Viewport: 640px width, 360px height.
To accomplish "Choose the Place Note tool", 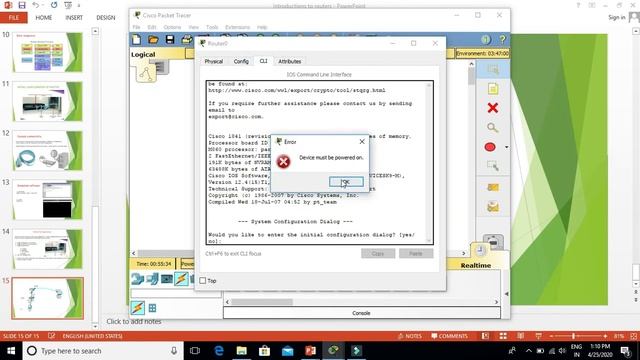I will (x=493, y=89).
